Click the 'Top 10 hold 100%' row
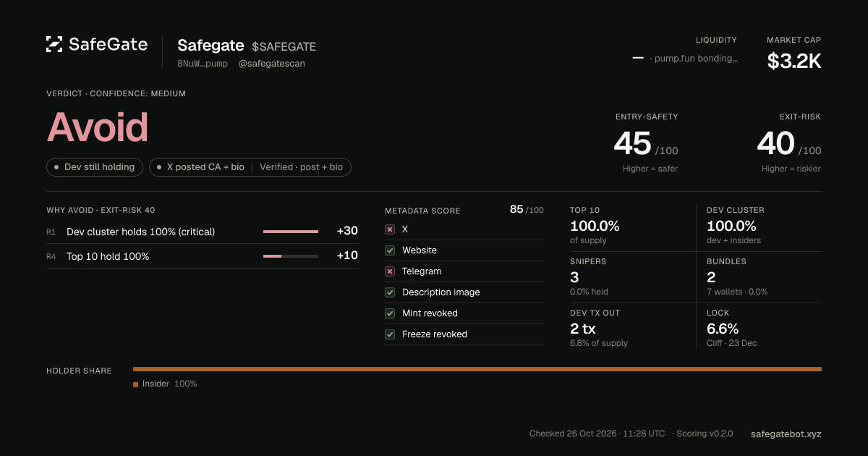The height and width of the screenshot is (456, 868). (202, 256)
